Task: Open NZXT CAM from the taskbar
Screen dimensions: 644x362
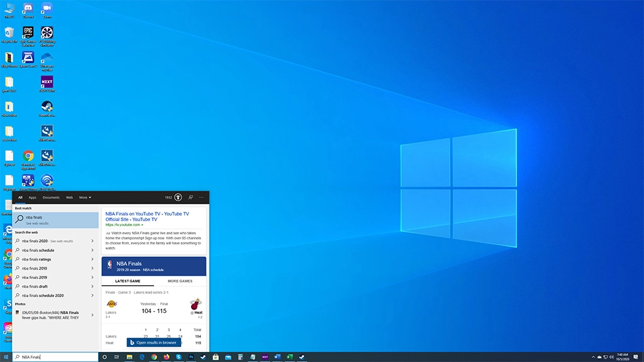Action: coord(265,357)
